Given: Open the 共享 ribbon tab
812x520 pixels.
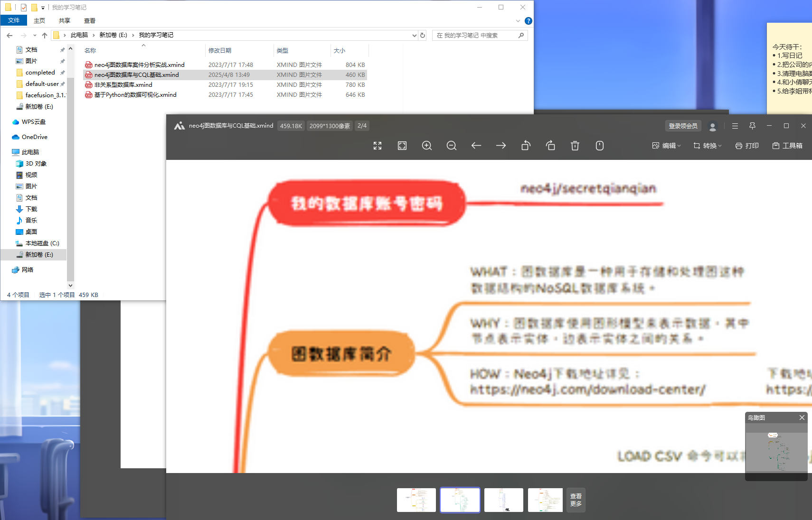Looking at the screenshot, I should pyautogui.click(x=65, y=20).
